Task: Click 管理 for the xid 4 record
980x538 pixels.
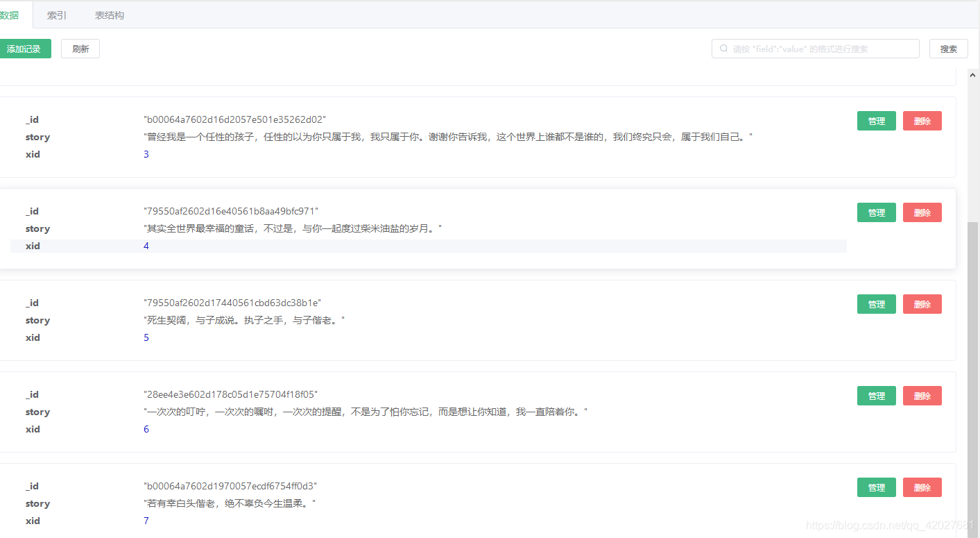Action: tap(877, 212)
